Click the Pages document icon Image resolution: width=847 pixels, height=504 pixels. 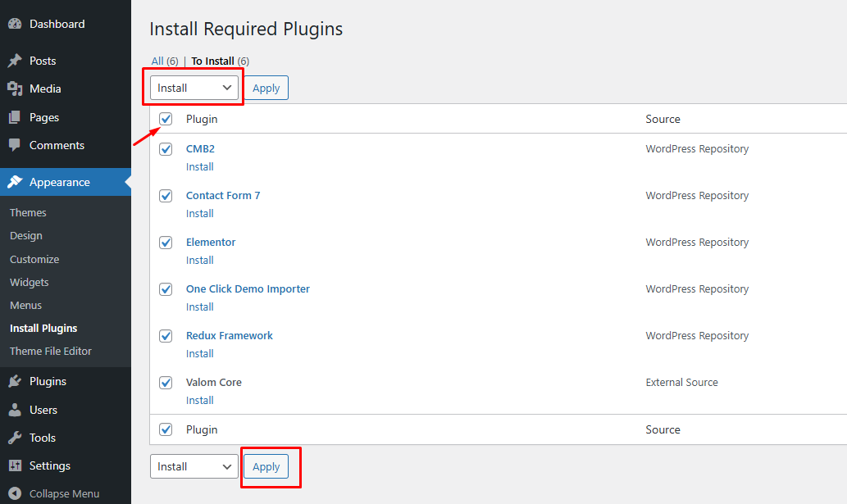point(15,116)
